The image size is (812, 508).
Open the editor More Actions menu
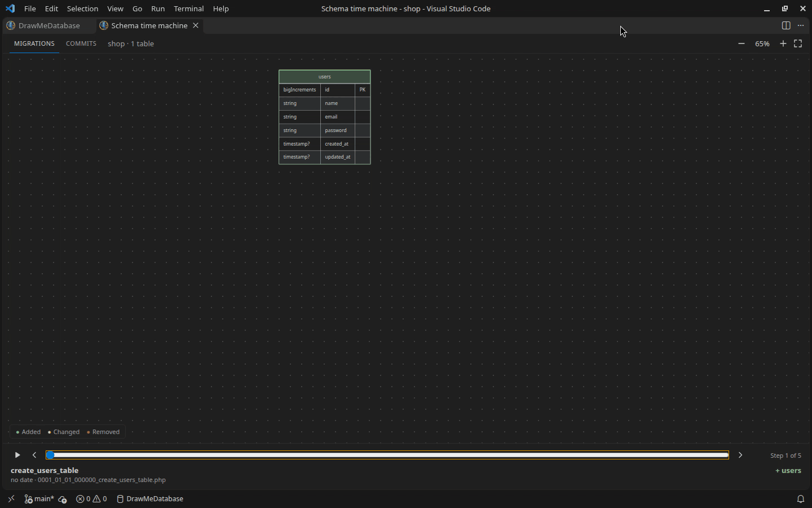click(x=801, y=25)
